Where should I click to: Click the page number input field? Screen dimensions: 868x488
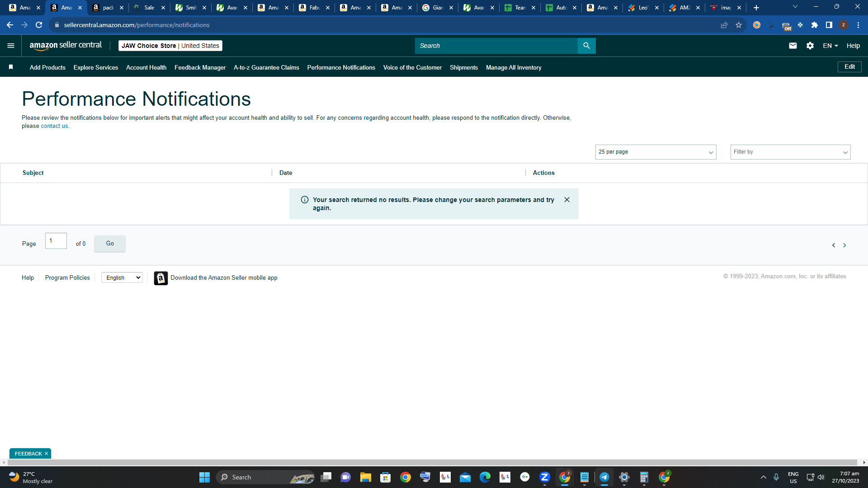click(x=56, y=241)
